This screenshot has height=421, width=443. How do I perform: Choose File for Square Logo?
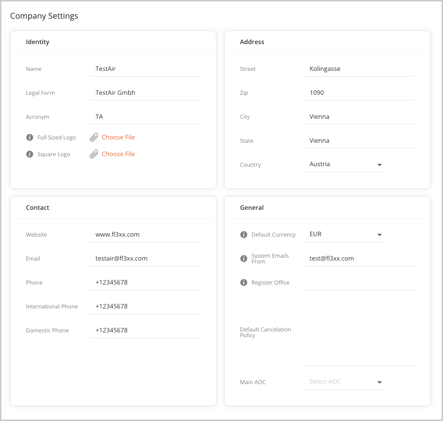coord(118,154)
